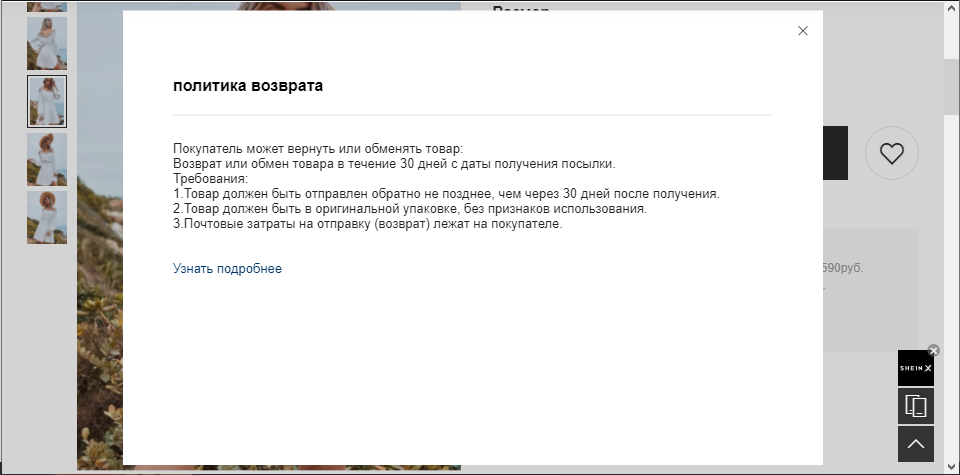The height and width of the screenshot is (475, 960).
Task: Add item to wishlist with heart icon
Action: coord(891,154)
